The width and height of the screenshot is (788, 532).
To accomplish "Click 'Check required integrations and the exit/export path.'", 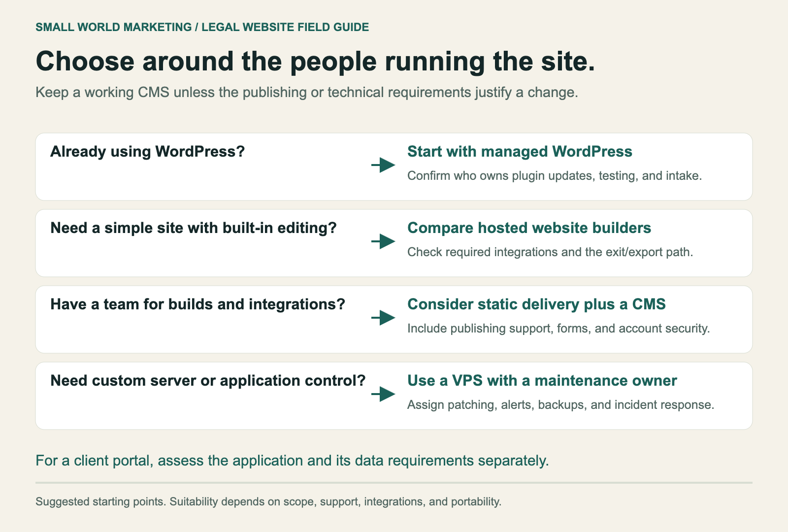I will 550,252.
